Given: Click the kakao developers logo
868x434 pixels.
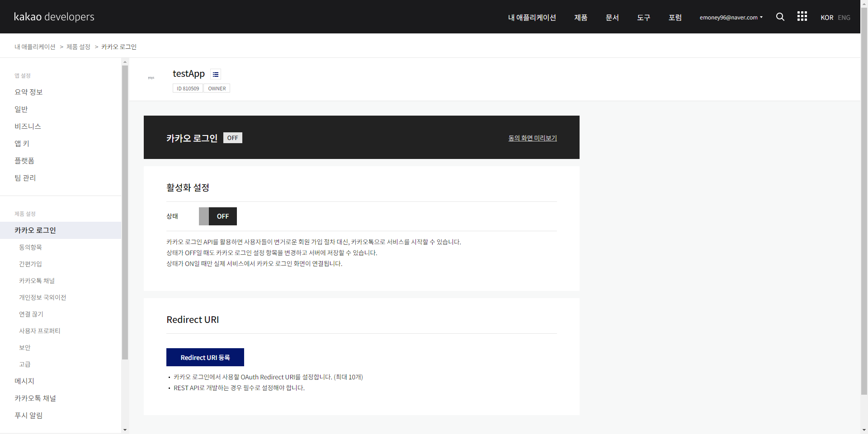Looking at the screenshot, I should click(54, 17).
